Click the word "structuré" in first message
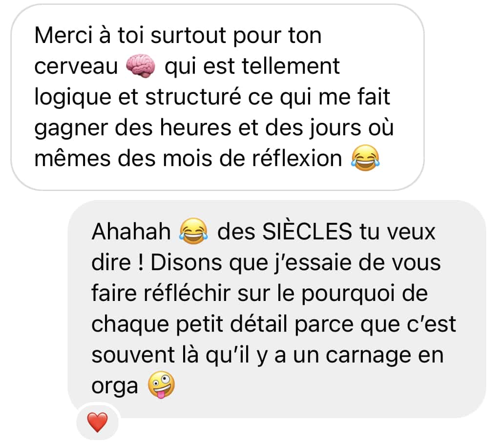Image resolution: width=504 pixels, height=448 pixels. [193, 97]
